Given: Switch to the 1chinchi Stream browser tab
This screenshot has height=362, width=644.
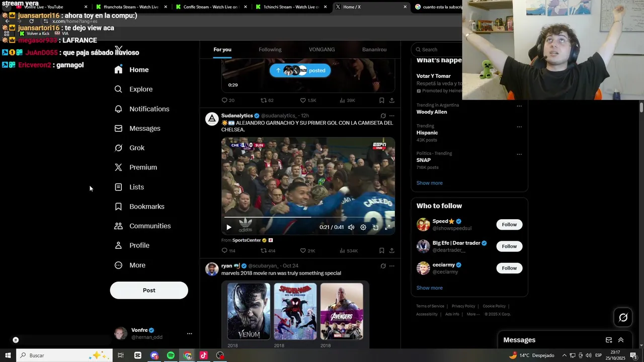Looking at the screenshot, I should (291, 7).
